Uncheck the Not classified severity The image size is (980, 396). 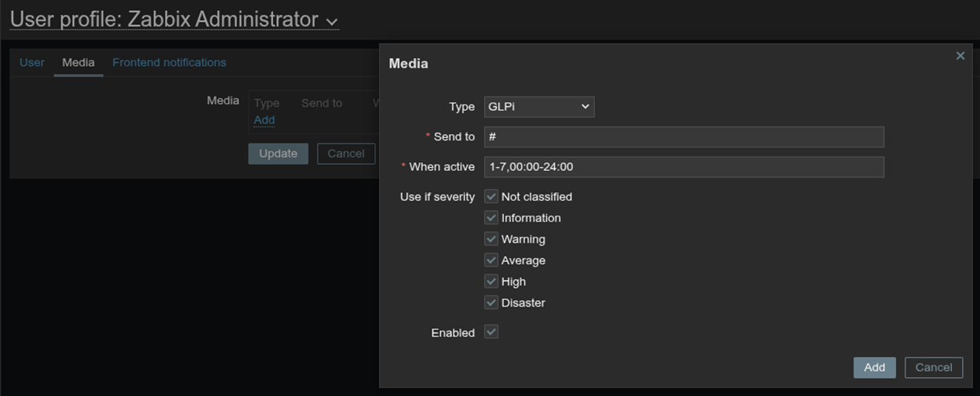click(491, 196)
